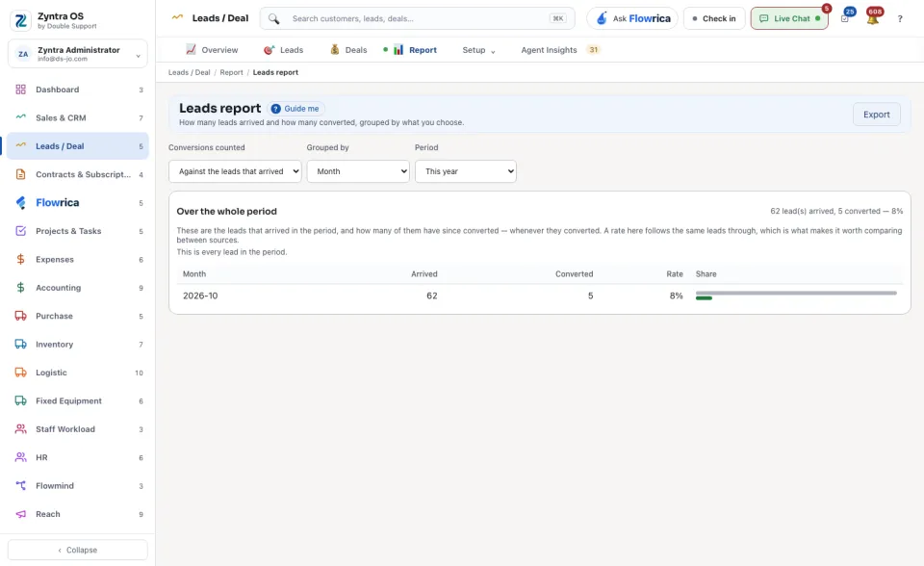The height and width of the screenshot is (566, 924).
Task: Open Dashboard via its grid icon
Action: (x=20, y=90)
